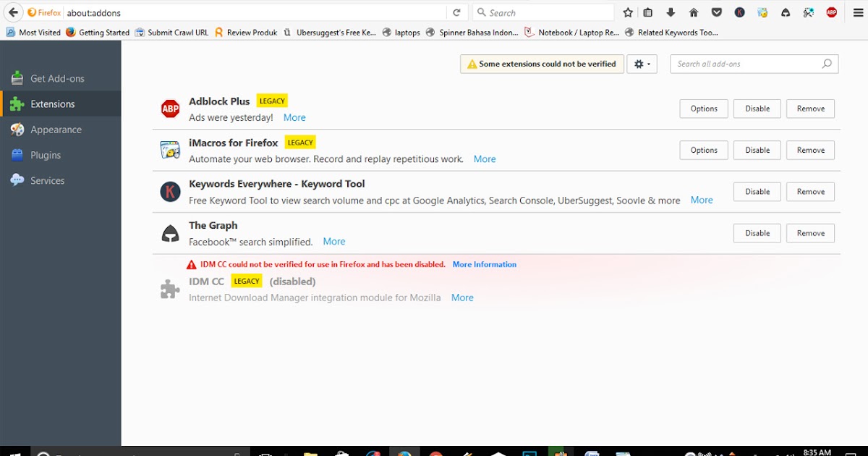Remove Keywords Everywhere extension

click(811, 192)
